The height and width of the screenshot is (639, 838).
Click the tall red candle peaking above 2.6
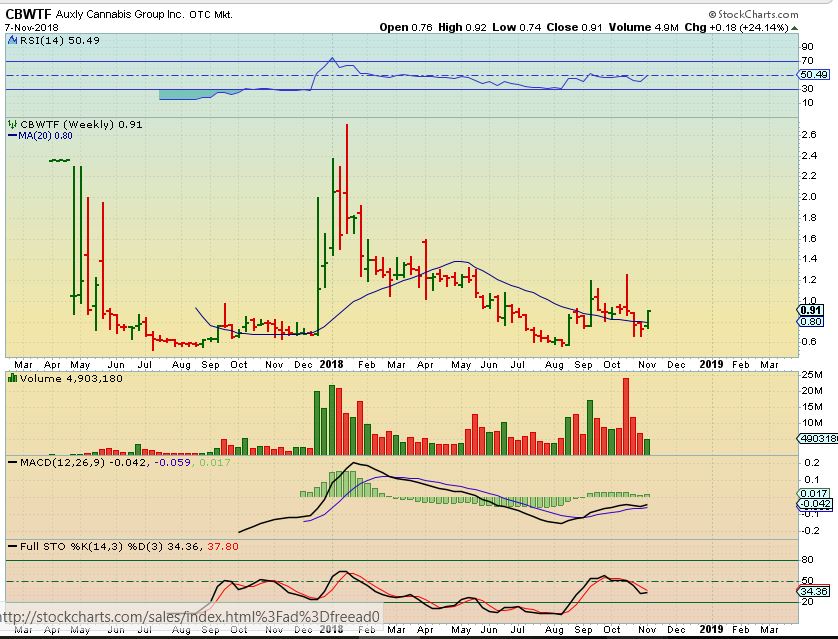(347, 179)
